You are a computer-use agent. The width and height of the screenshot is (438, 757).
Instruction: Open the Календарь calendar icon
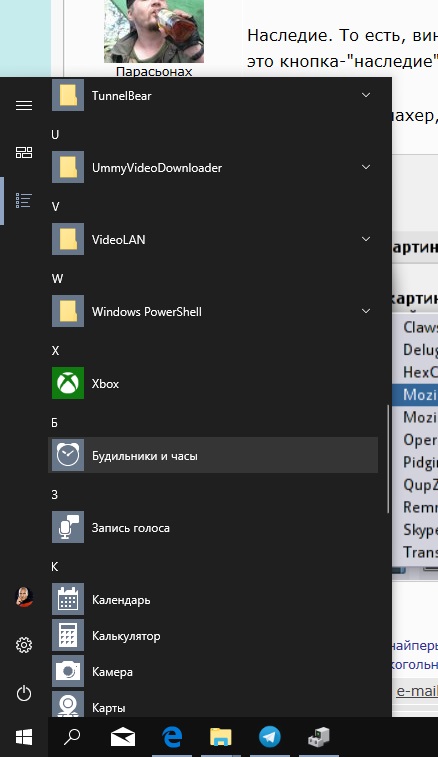click(x=68, y=599)
